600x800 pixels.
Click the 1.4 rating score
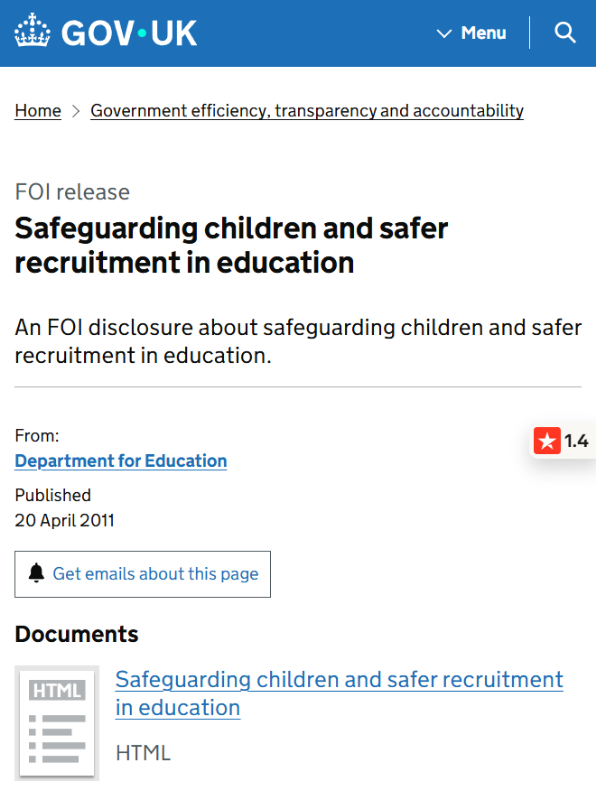[577, 441]
